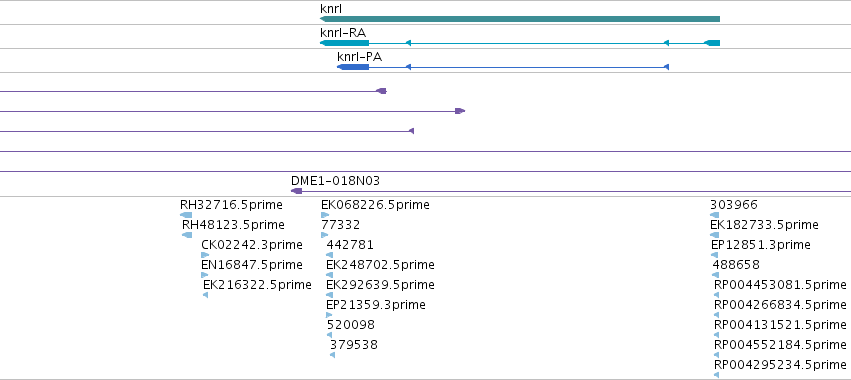Select the knrl-PA protein label

(x=359, y=57)
